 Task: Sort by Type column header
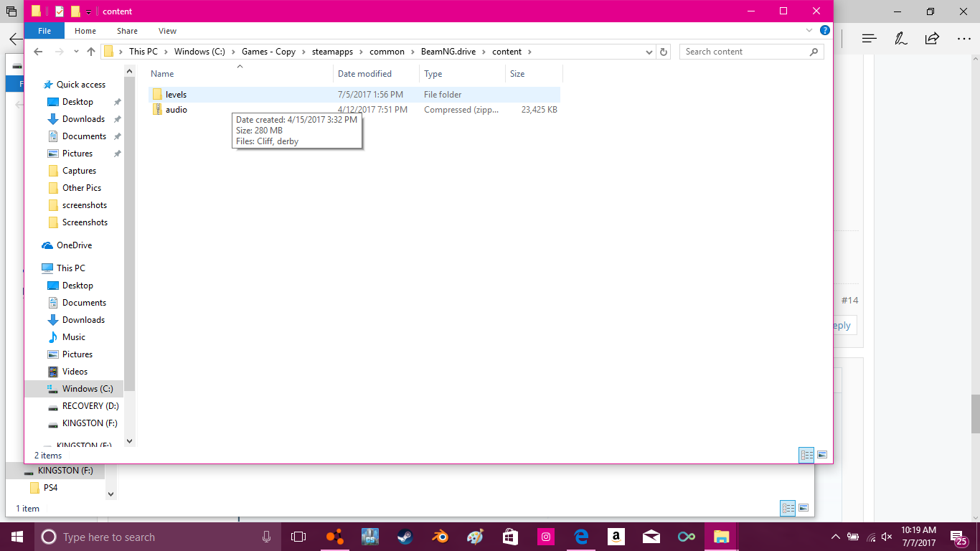click(463, 74)
